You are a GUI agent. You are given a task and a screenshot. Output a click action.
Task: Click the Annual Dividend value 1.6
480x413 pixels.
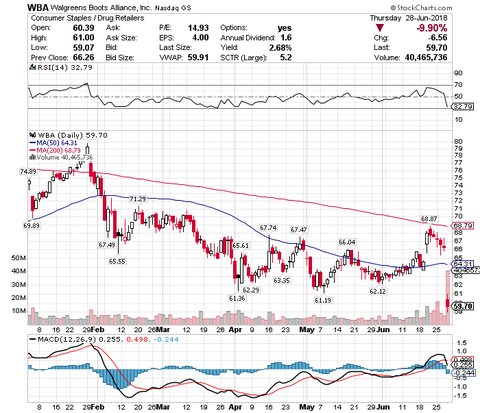pos(286,38)
